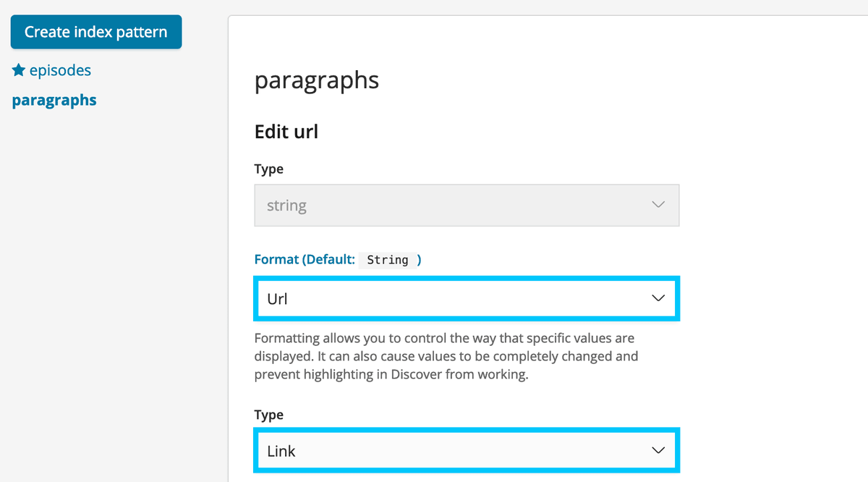Click the chevron on the Url format selector
The height and width of the screenshot is (482, 868).
(x=658, y=298)
